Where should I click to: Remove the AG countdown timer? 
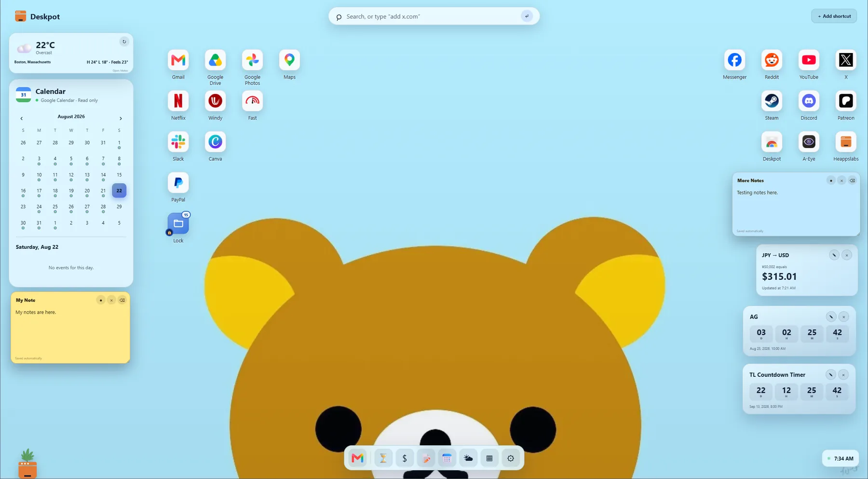843,317
